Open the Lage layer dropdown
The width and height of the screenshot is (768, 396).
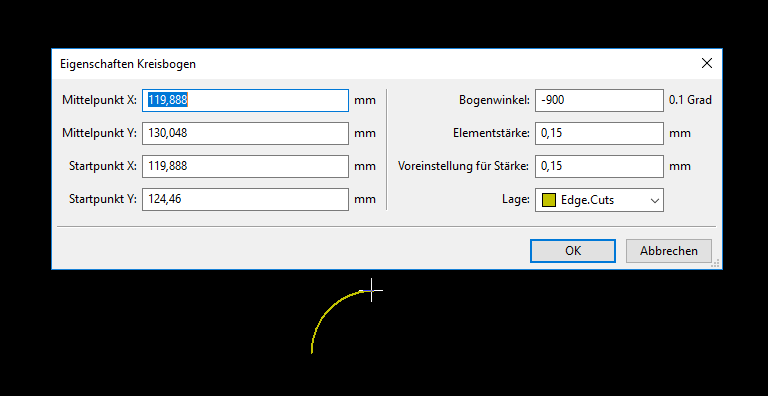pos(599,200)
